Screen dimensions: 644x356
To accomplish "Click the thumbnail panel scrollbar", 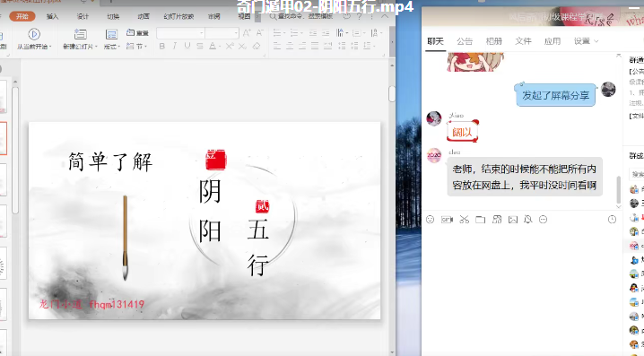I will 15,150.
